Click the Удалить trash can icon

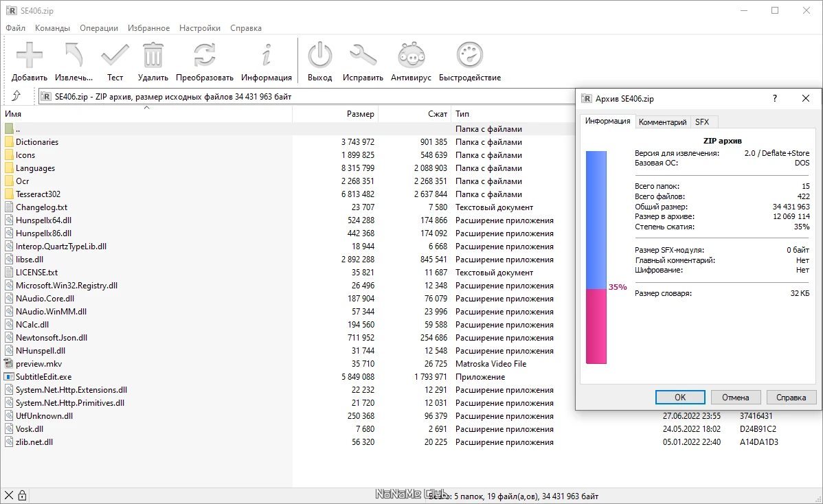tap(153, 56)
